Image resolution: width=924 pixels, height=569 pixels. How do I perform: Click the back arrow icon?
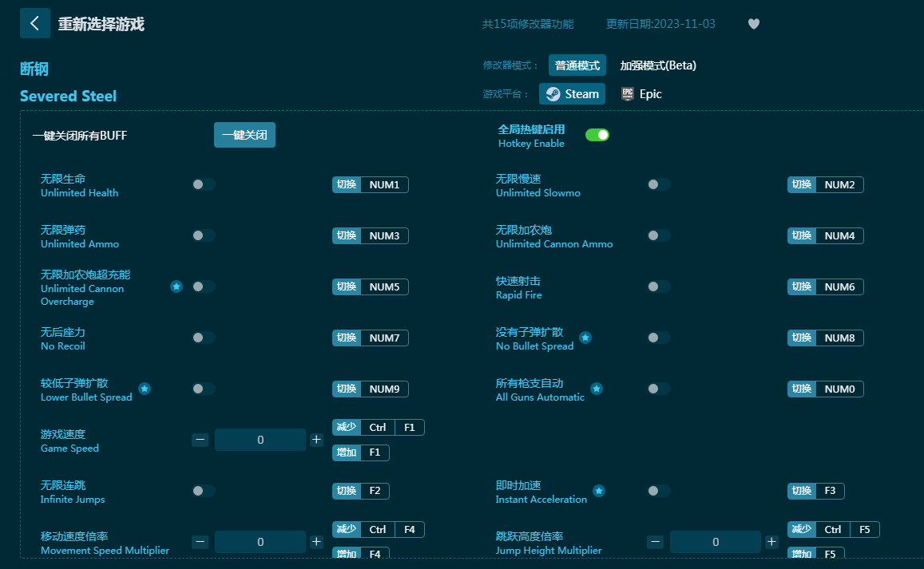pyautogui.click(x=34, y=23)
